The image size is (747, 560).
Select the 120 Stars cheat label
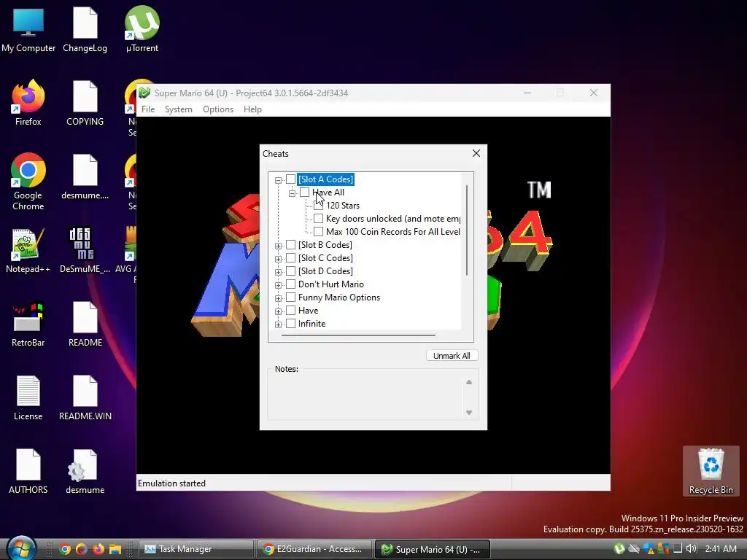[x=343, y=205]
